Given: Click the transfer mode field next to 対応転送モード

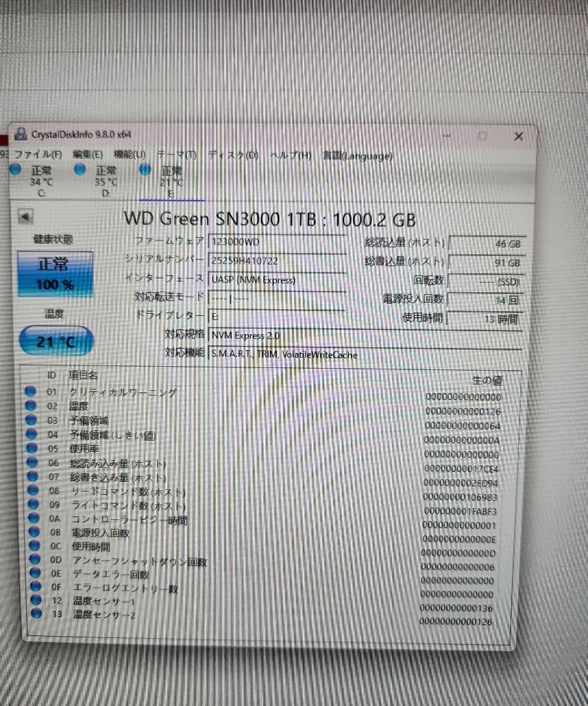Looking at the screenshot, I should (277, 299).
